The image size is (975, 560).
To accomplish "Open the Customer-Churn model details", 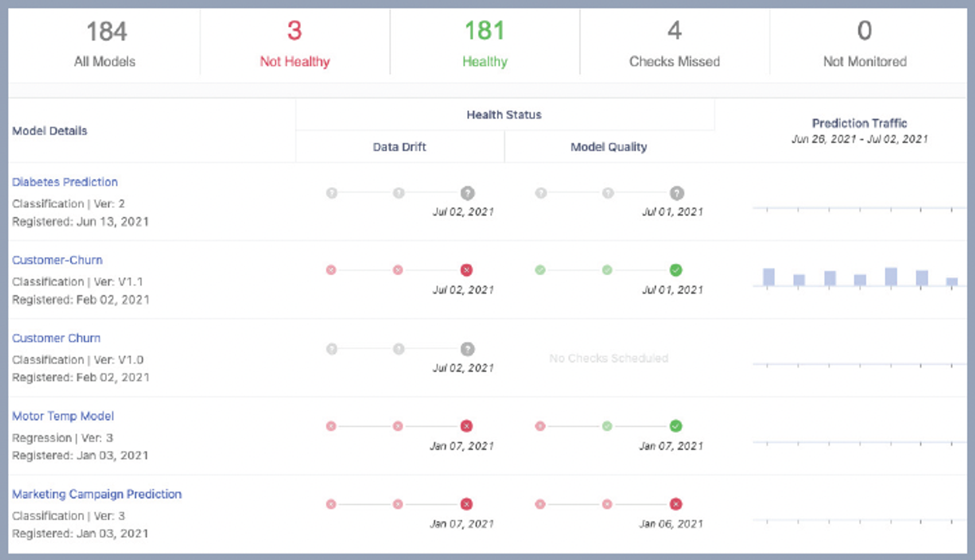I will tap(57, 260).
